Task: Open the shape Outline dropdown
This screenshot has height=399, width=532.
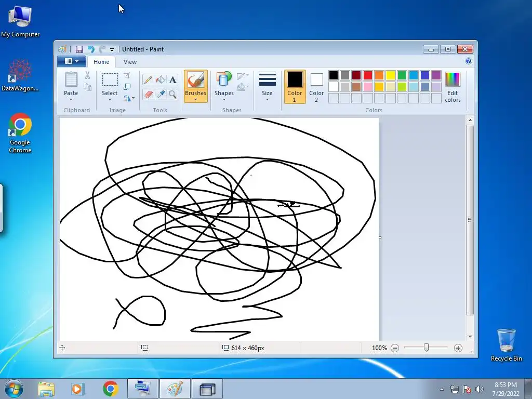Action: pyautogui.click(x=243, y=76)
